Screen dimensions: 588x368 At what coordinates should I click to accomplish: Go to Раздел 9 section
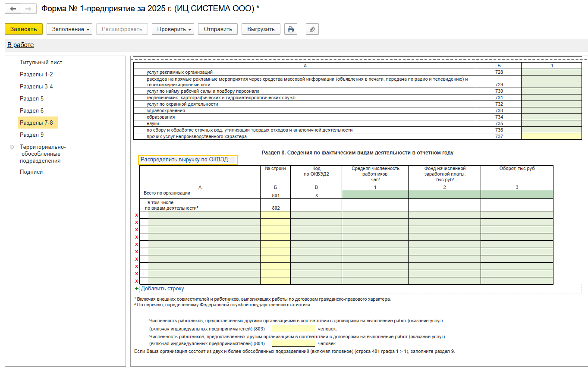[x=31, y=135]
